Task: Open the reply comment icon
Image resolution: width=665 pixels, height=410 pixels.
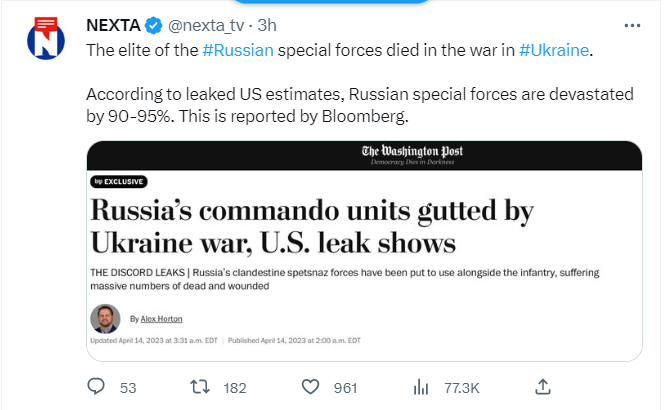Action: coord(96,387)
